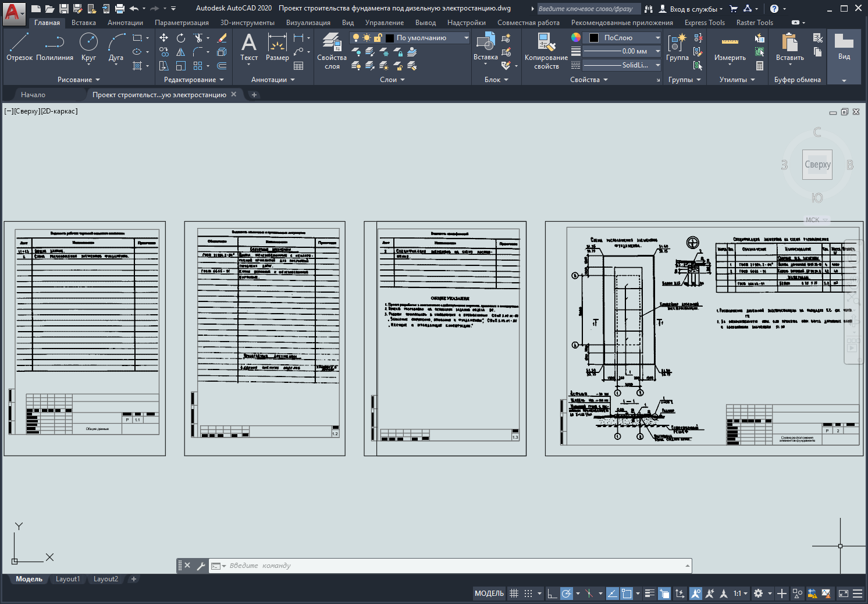868x604 pixels.
Task: Switch to the Начало document tab
Action: [x=33, y=95]
